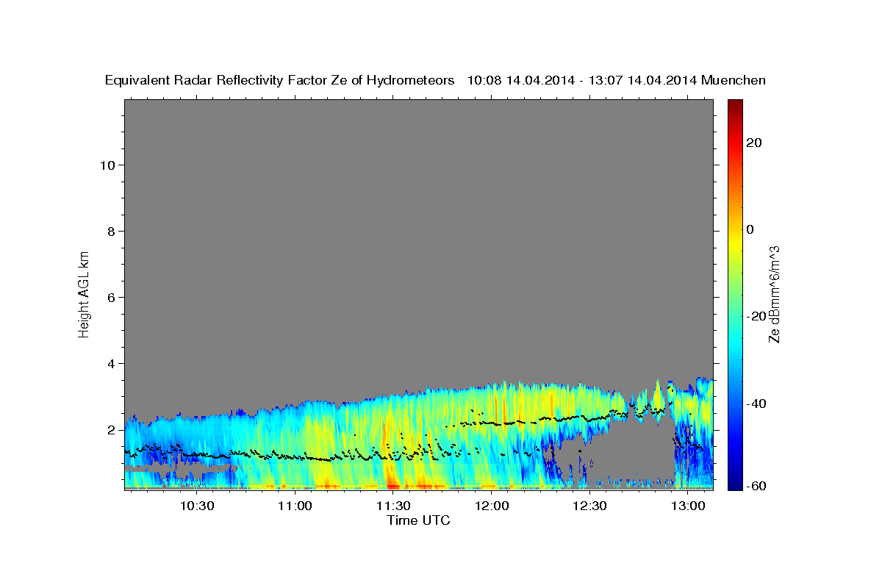Click the date range text '10:08 14.04.2014 - 13:07 14.04.2014 Muenchen'

(x=616, y=81)
